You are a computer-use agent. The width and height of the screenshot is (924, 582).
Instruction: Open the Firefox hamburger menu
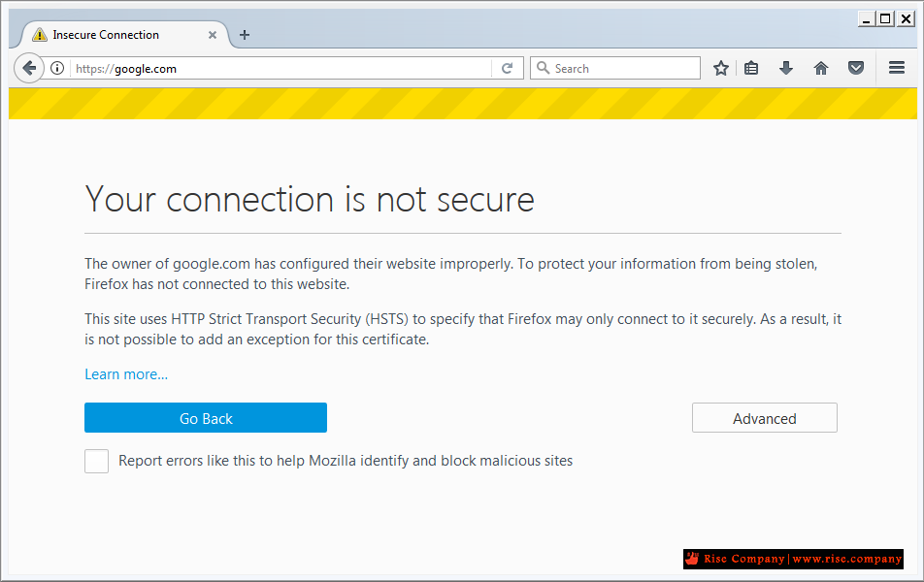(896, 68)
